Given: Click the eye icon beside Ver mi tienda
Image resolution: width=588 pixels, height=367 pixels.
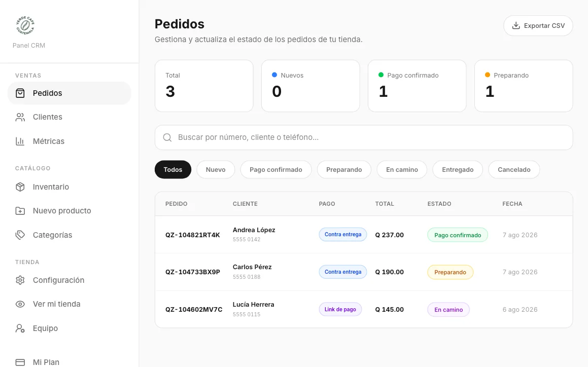Looking at the screenshot, I should pyautogui.click(x=20, y=304).
